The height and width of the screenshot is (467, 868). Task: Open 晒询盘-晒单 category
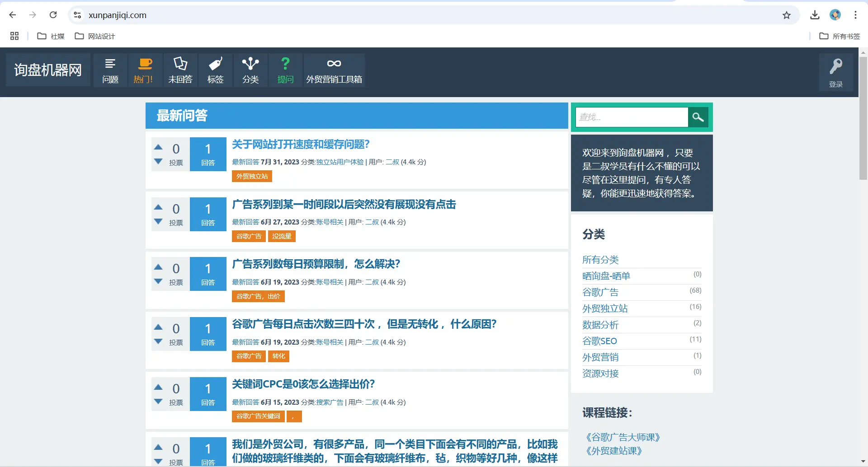(x=606, y=276)
